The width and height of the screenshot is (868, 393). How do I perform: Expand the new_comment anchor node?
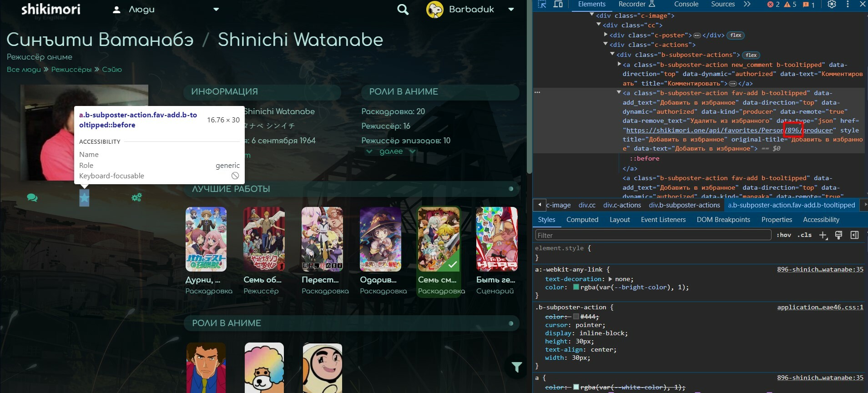[x=619, y=64]
